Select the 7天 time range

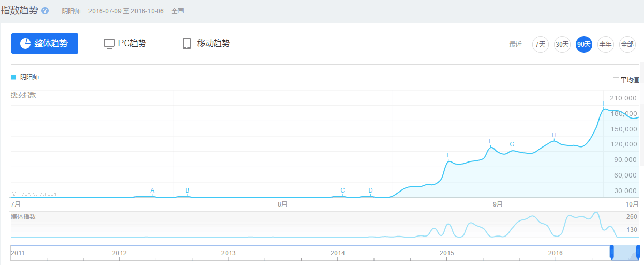[x=540, y=45]
